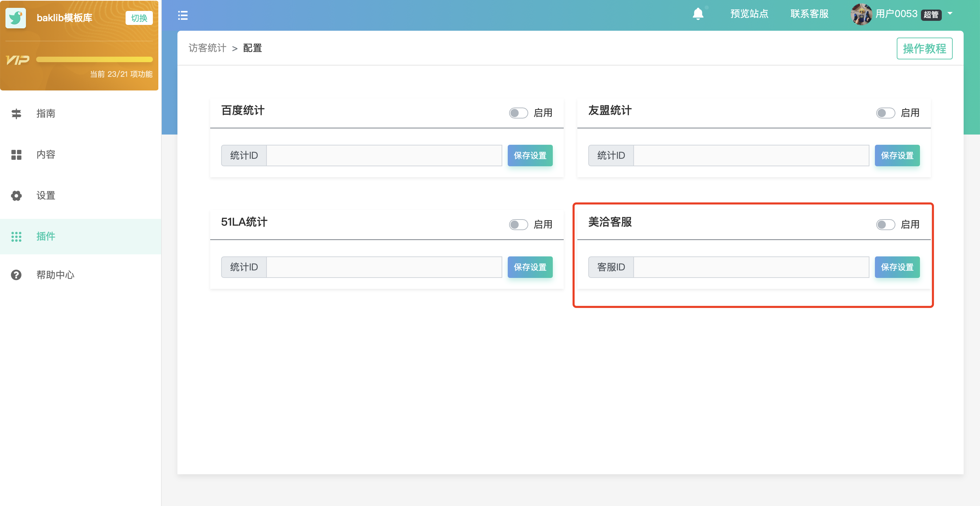
Task: Enable the 友盟统计 toggle switch
Action: tap(885, 113)
